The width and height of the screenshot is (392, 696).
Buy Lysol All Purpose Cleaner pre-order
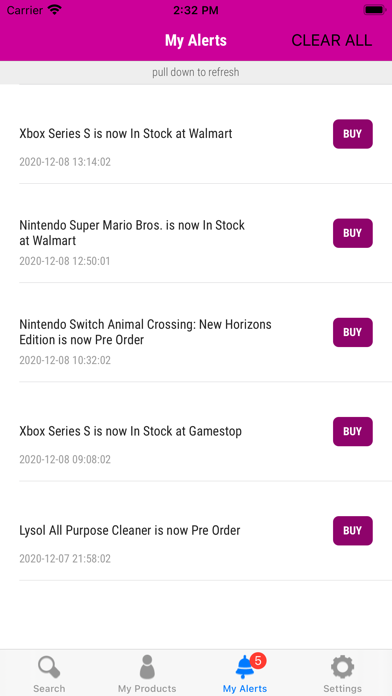[352, 530]
